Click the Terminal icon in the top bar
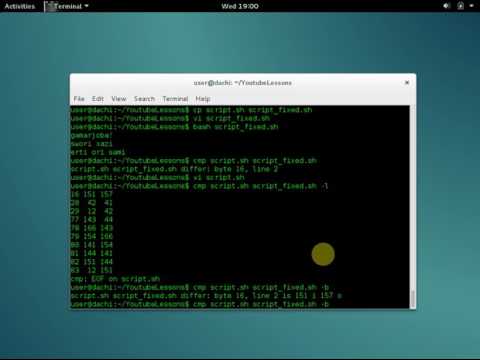 [x=50, y=6]
